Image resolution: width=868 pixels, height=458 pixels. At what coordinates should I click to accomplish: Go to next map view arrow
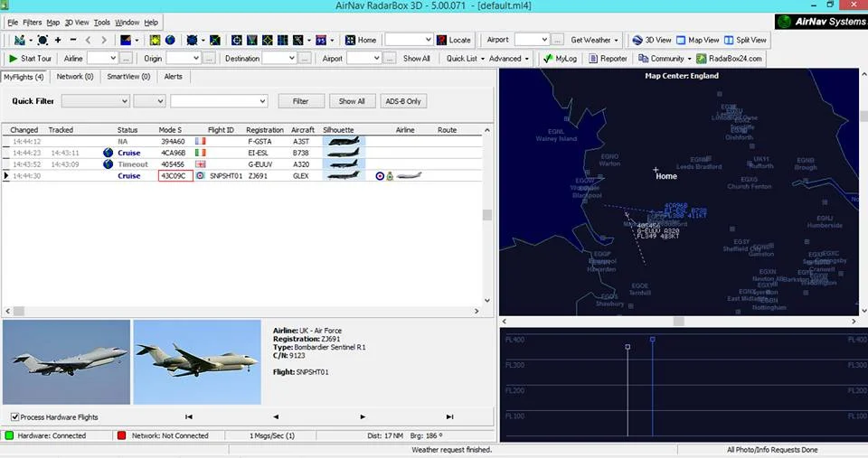pyautogui.click(x=103, y=40)
